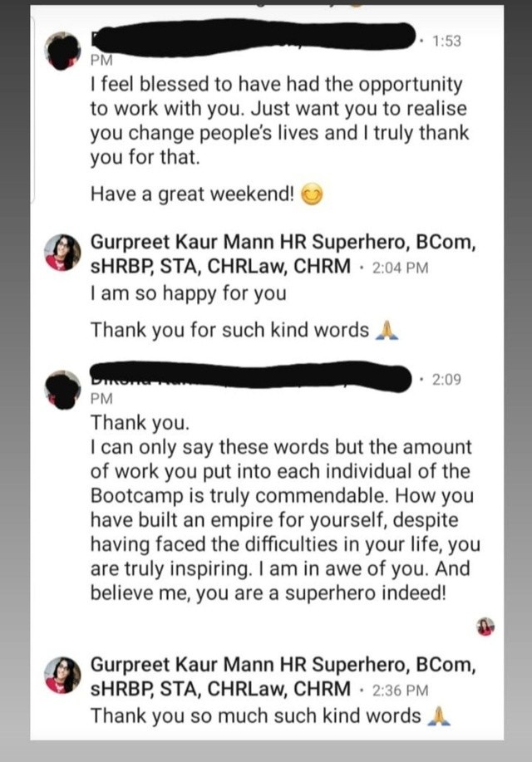532x762 pixels.
Task: Click the small read-receipt avatar under superhero message
Action: (x=485, y=627)
